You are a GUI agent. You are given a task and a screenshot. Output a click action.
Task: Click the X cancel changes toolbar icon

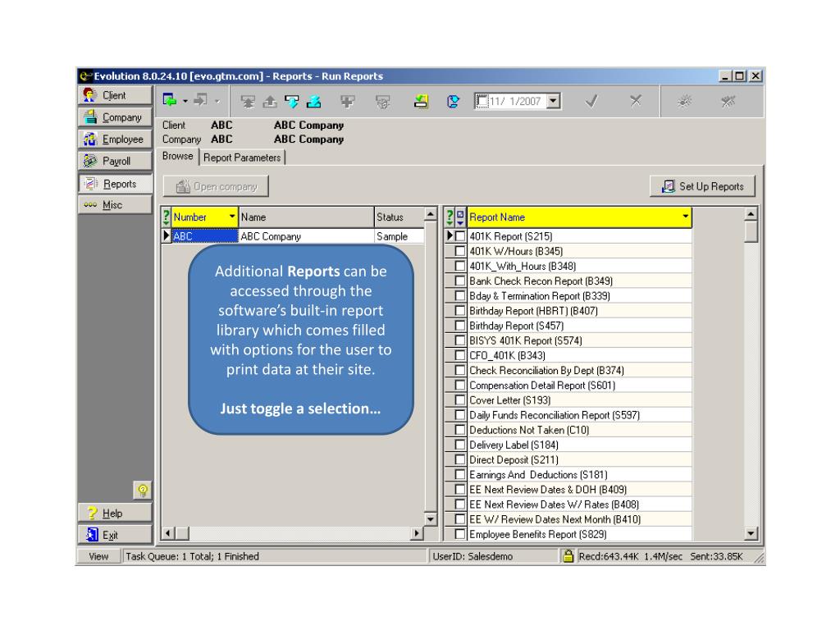[636, 101]
